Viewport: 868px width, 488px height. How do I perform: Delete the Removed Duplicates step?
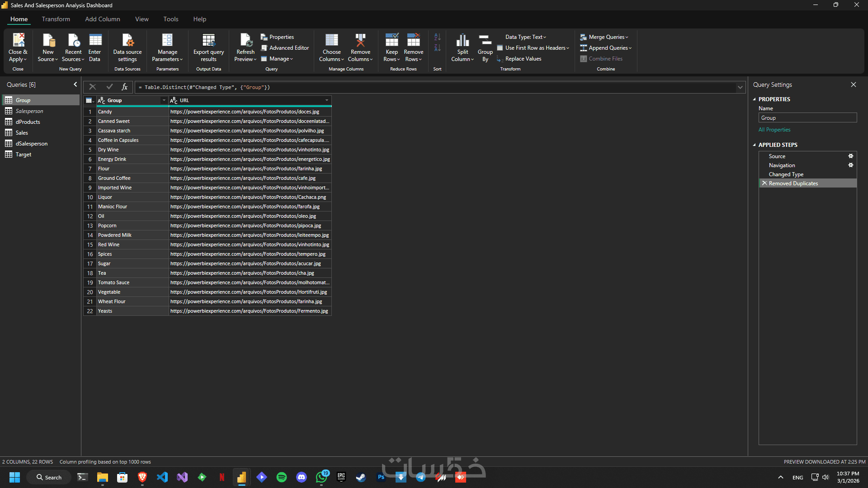tap(764, 183)
